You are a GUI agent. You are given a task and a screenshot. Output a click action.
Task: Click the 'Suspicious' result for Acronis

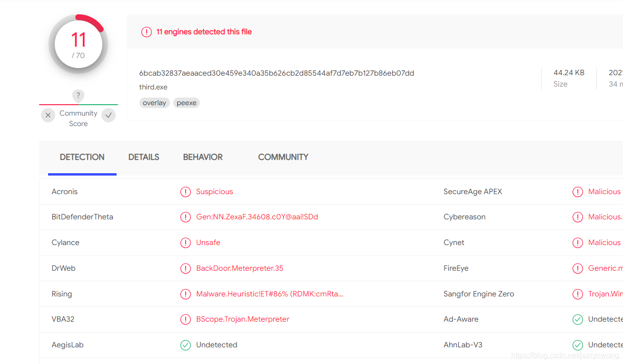(215, 192)
